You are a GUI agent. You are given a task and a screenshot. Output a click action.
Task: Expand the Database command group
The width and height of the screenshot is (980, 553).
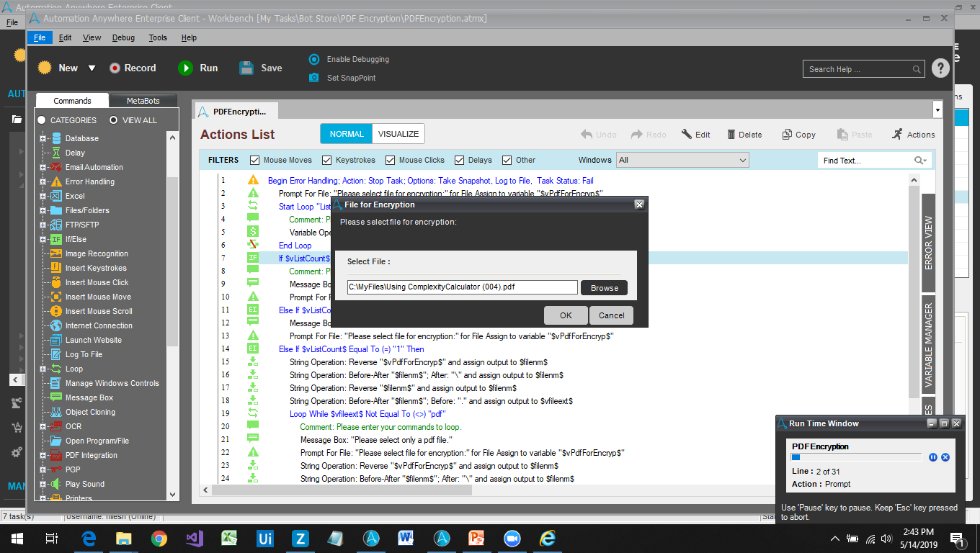pos(43,138)
